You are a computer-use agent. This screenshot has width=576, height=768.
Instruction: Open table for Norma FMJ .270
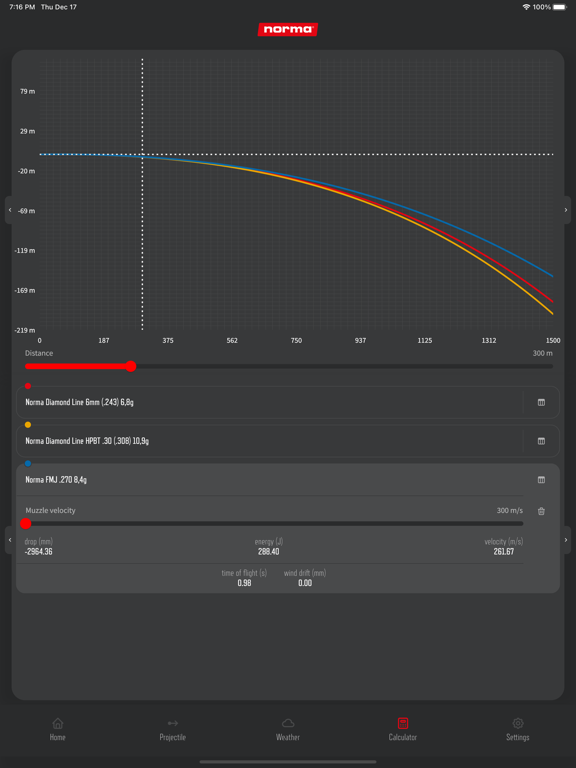pyautogui.click(x=541, y=480)
